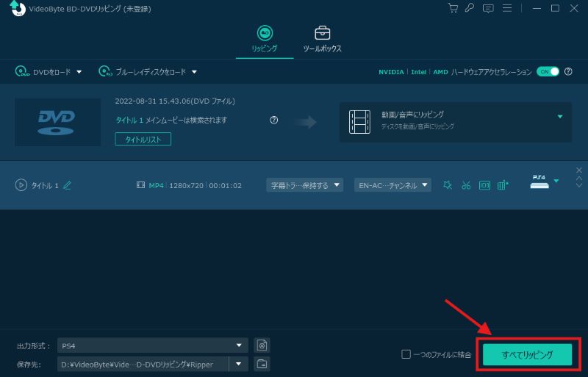
Task: Open the hamburger menu in title bar
Action: 507,8
